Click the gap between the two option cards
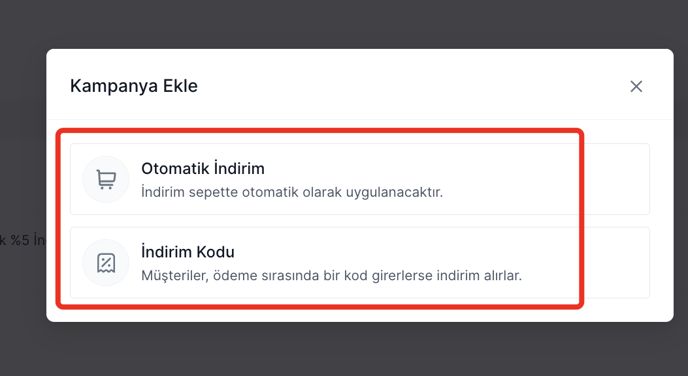Viewport: 688px width, 376px height. click(360, 221)
